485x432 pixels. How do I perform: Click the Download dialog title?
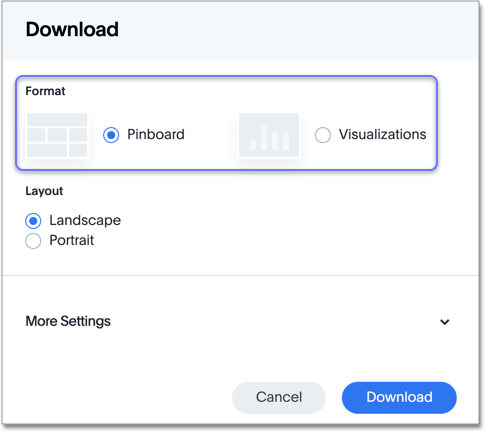pyautogui.click(x=72, y=29)
